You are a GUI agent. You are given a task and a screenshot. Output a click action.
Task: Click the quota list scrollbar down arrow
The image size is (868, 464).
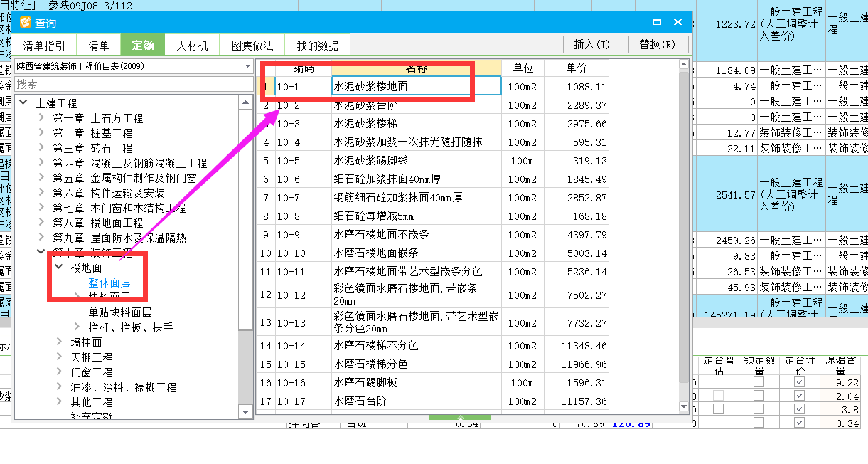click(685, 408)
